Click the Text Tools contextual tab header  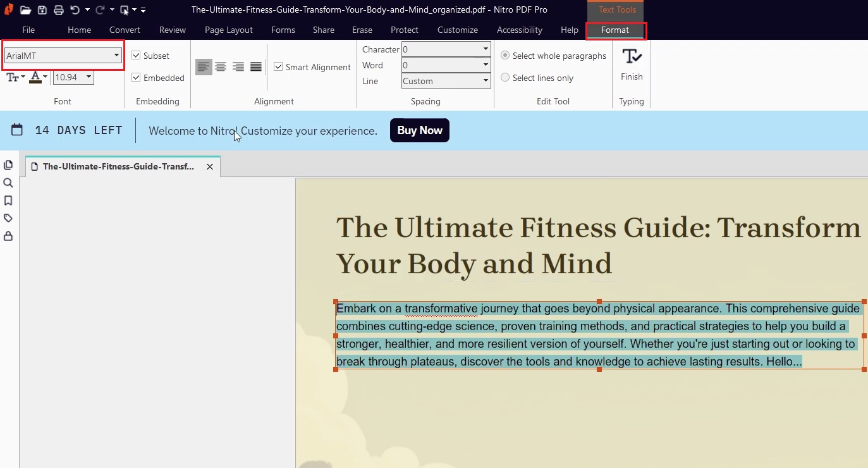[x=616, y=10]
